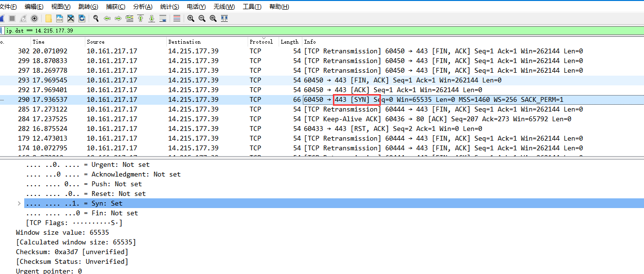Image resolution: width=644 pixels, height=274 pixels.
Task: Select Calculated window size: 65535 line
Action: [x=76, y=242]
